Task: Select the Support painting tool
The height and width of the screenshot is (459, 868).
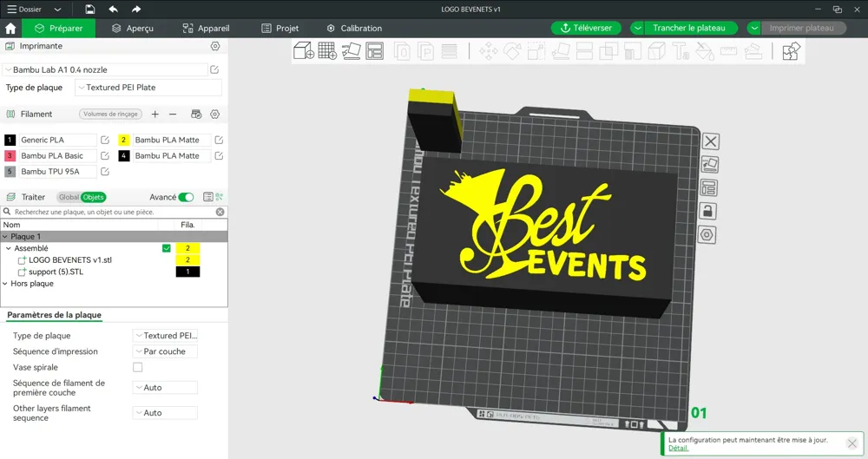Action: tap(632, 51)
